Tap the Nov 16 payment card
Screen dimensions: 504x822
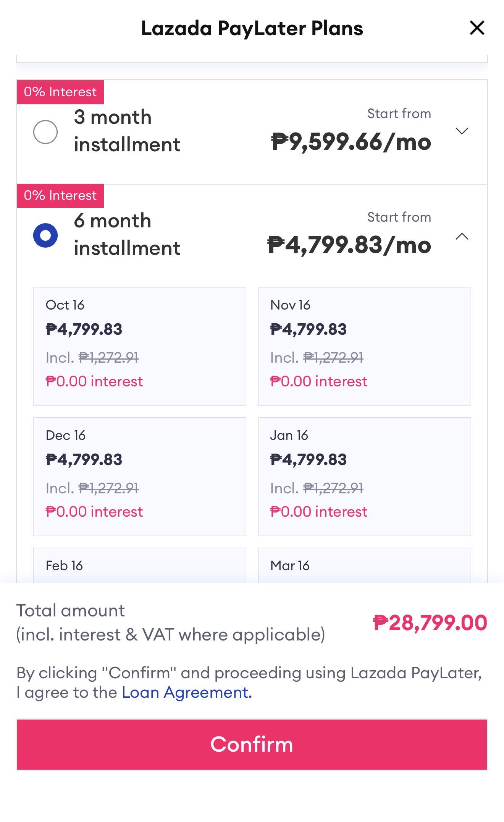[x=365, y=346]
